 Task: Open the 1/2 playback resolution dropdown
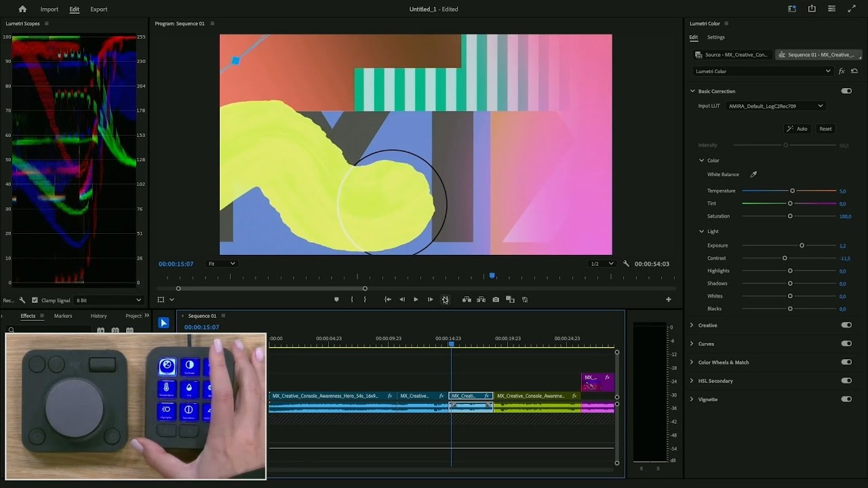[601, 264]
